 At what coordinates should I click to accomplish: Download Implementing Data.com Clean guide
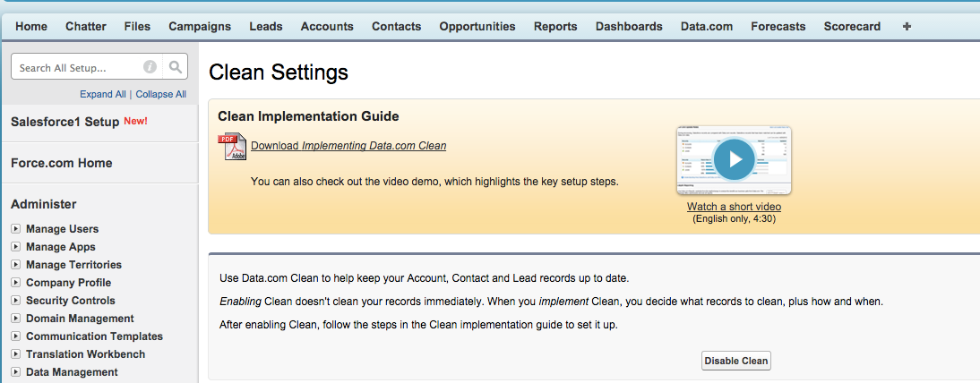pos(348,146)
